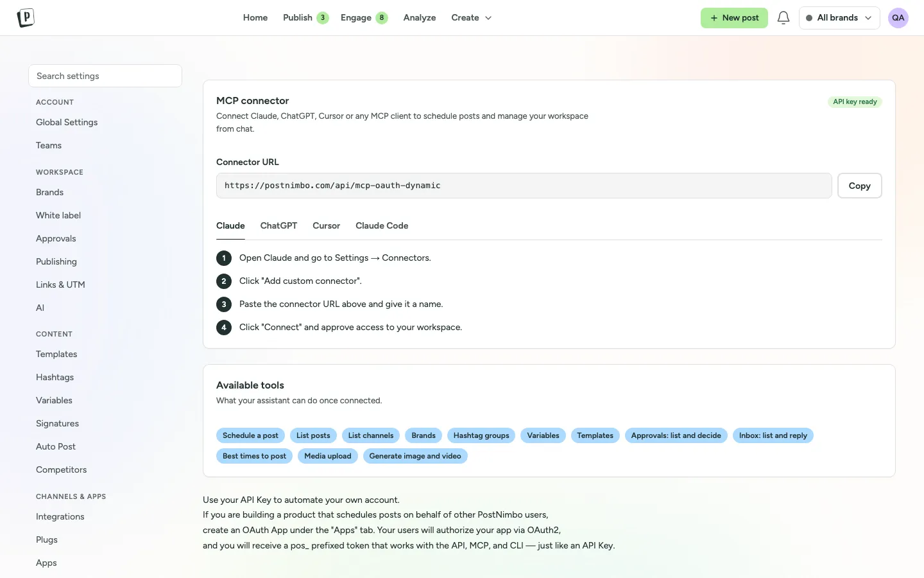924x578 pixels.
Task: Click the "Best times to post" chip
Action: tap(254, 456)
